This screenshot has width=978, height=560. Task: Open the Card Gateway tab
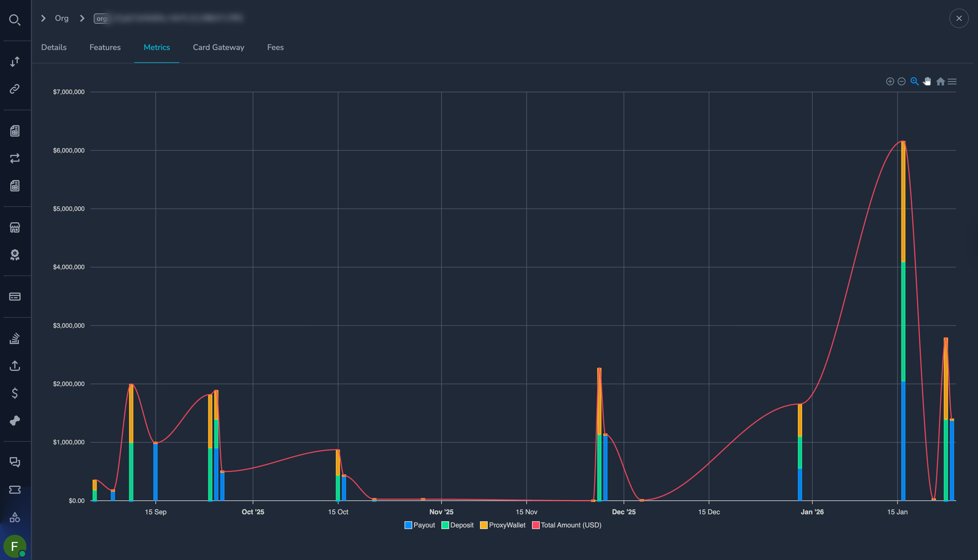218,47
